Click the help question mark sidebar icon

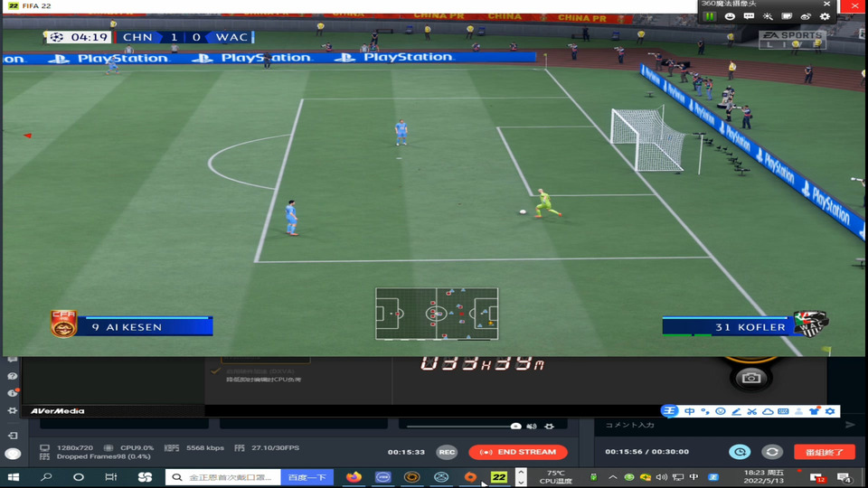pyautogui.click(x=12, y=376)
